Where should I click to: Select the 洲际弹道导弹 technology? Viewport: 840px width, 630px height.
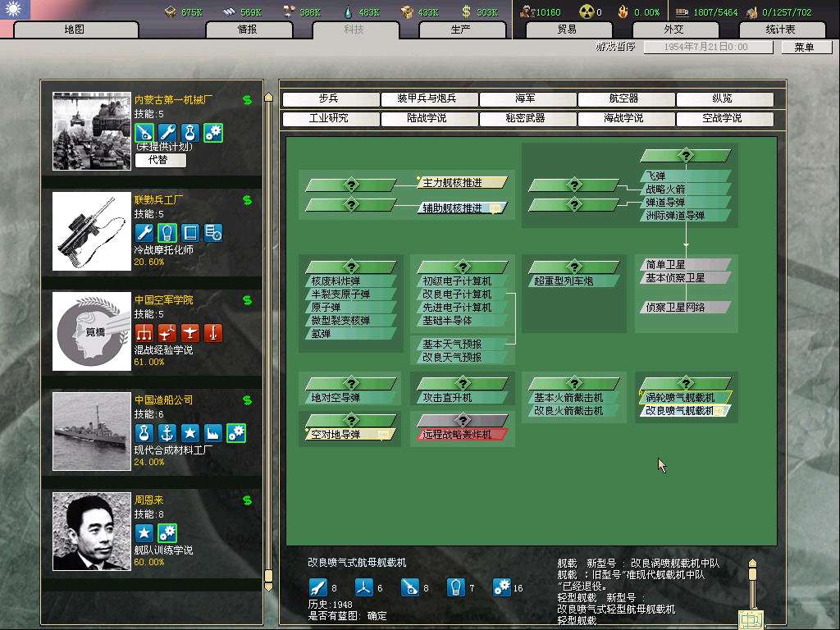point(685,216)
